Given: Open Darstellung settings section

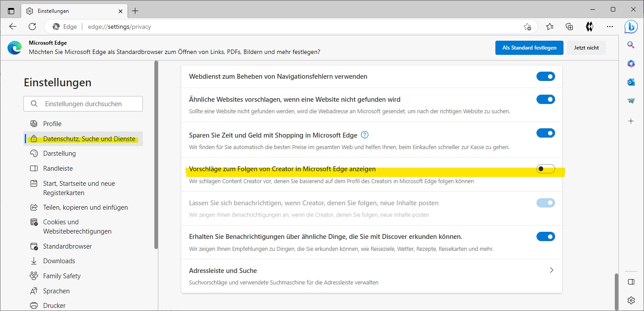Looking at the screenshot, I should click(x=84, y=154).
